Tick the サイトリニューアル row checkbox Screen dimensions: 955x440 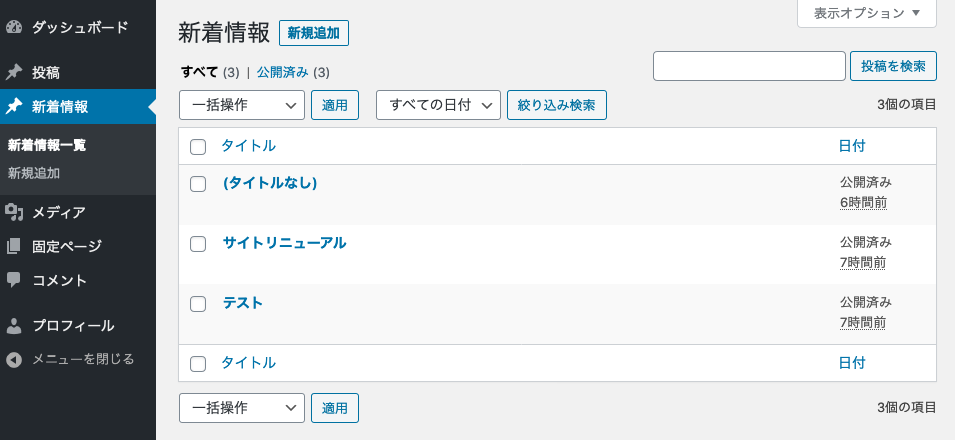tap(198, 244)
